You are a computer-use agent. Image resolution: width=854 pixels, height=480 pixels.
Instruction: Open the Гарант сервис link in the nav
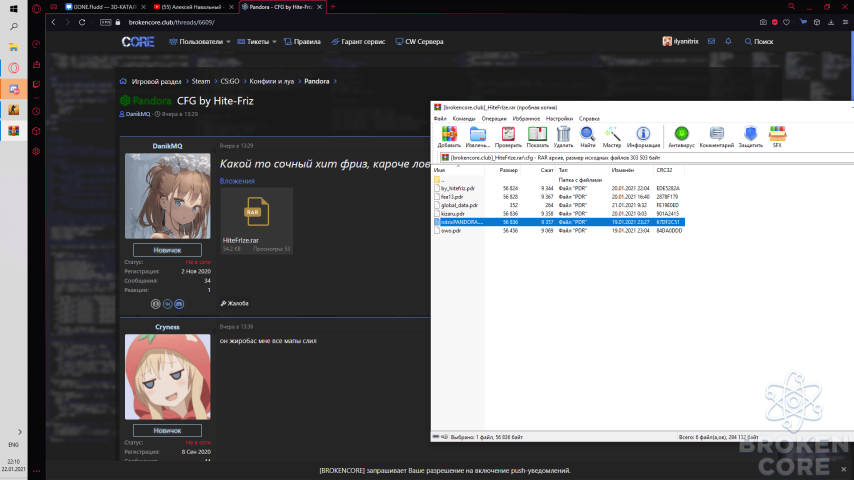tap(358, 41)
